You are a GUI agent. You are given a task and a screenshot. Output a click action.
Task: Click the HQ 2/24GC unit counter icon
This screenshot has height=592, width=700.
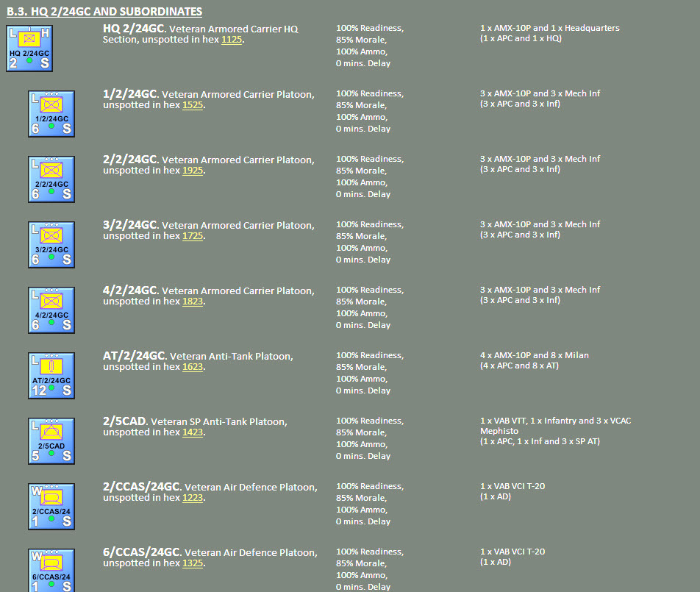tap(29, 49)
